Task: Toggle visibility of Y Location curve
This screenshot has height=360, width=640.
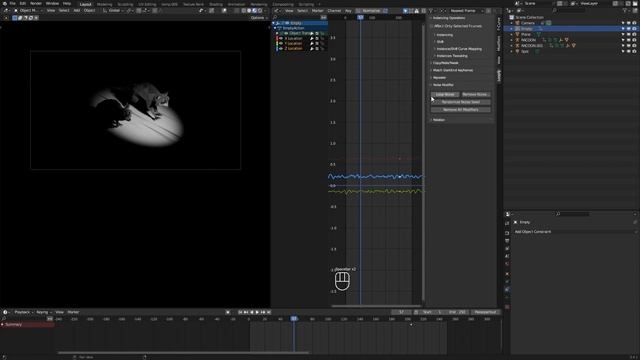Action: pos(281,43)
